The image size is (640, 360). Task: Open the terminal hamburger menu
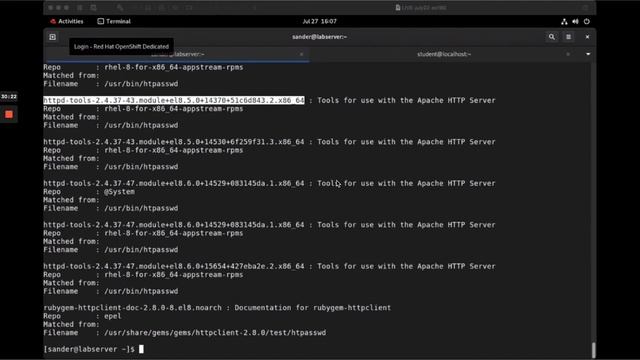(x=569, y=37)
